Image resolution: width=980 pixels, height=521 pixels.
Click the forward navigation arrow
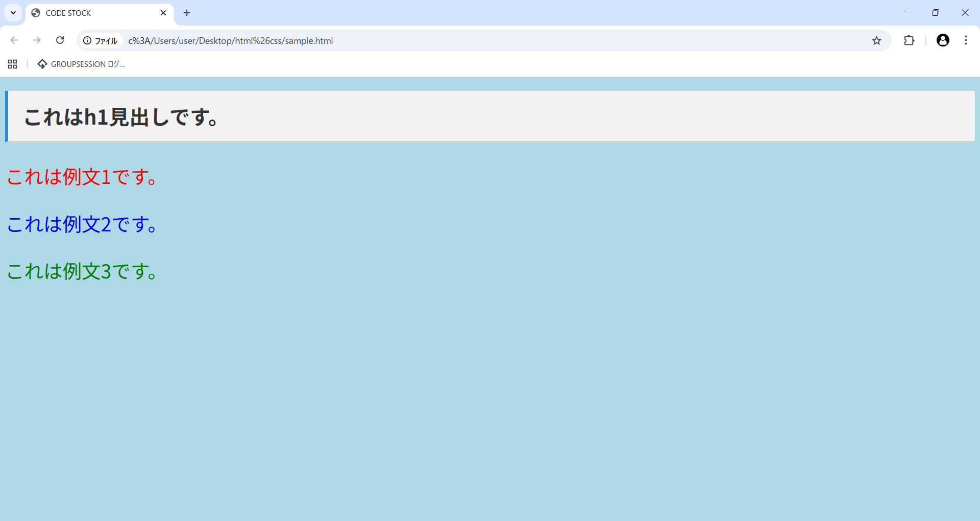pos(37,40)
